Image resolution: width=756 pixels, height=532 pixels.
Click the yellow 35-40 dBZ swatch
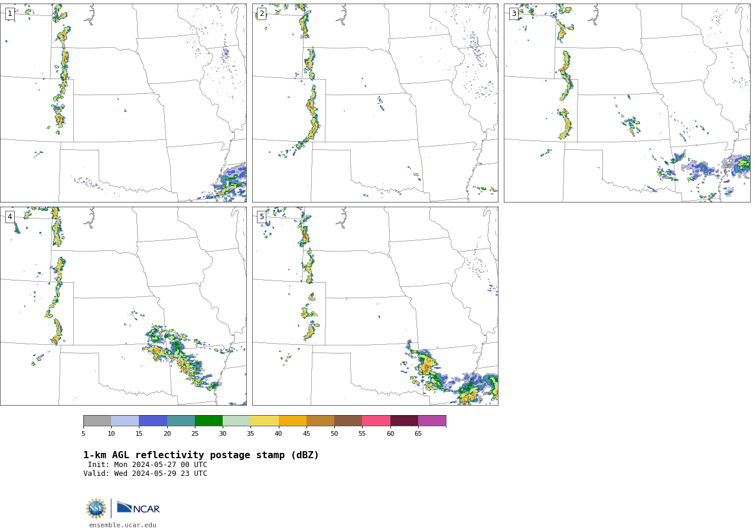coord(265,421)
